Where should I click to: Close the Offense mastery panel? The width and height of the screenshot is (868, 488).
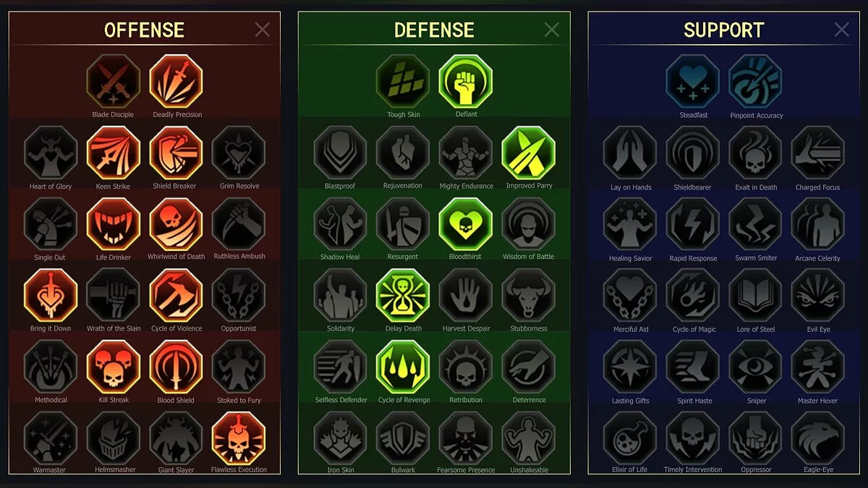coord(262,29)
